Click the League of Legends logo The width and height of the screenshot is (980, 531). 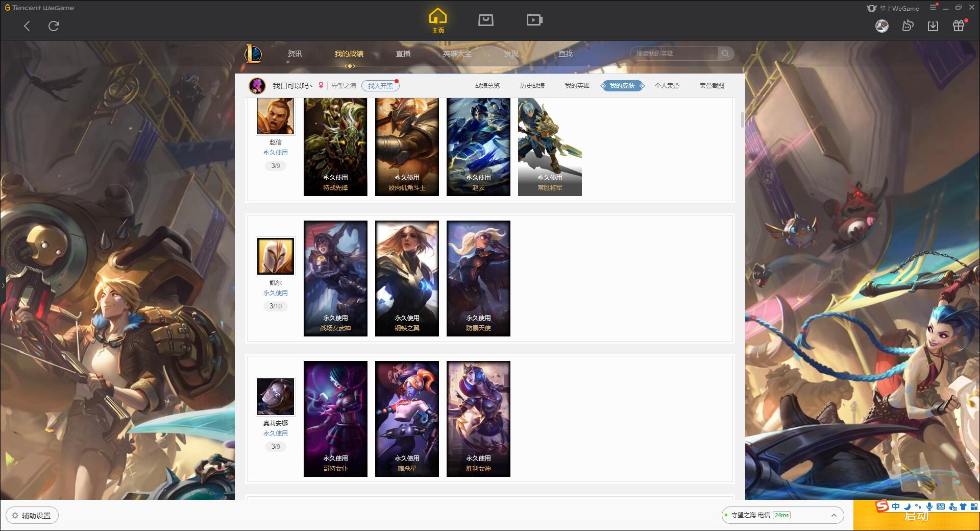tap(253, 54)
